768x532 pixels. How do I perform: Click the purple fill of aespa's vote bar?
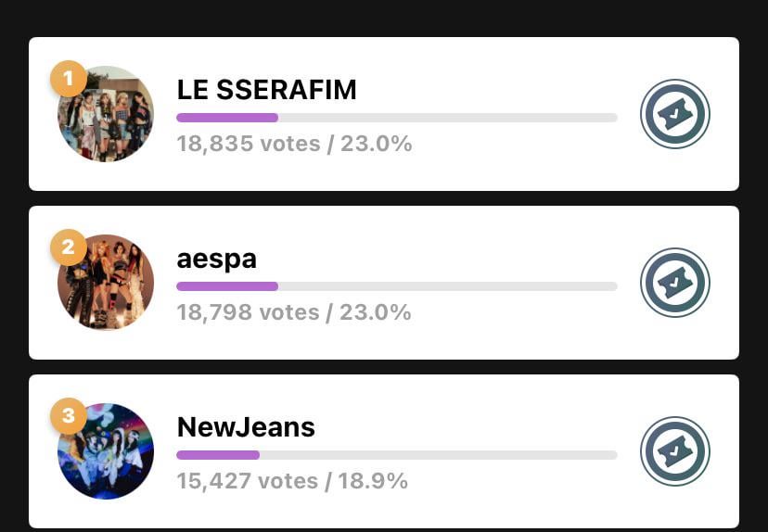click(x=227, y=286)
